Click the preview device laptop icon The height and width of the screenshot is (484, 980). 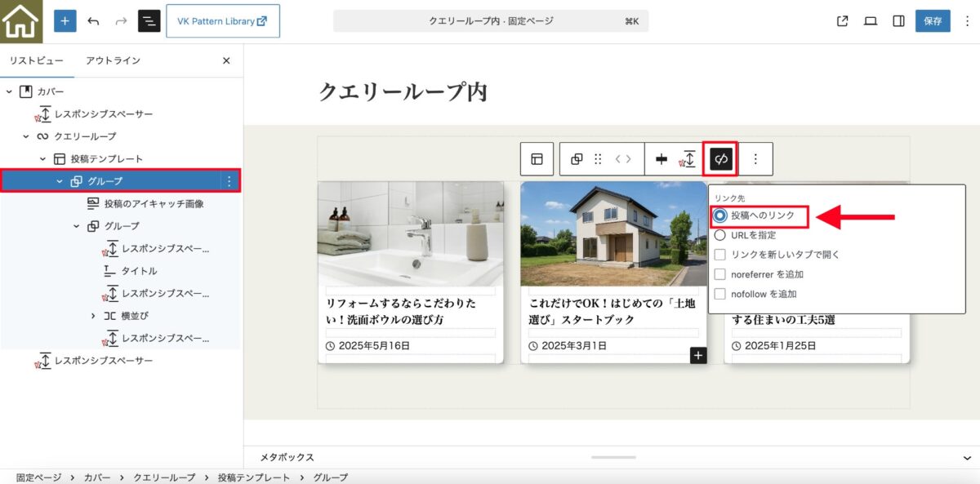(x=871, y=21)
